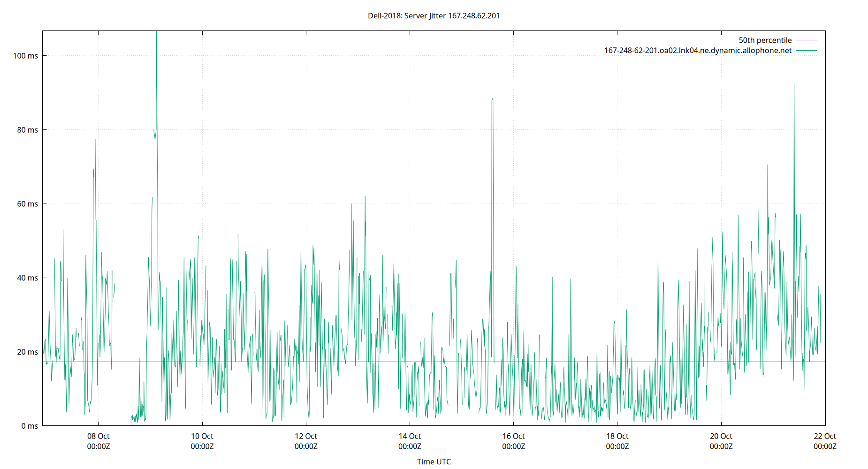The width and height of the screenshot is (868, 469).
Task: Click the chart title "Dell-2018: Server Jitter 167.248.62.201"
Action: point(434,15)
